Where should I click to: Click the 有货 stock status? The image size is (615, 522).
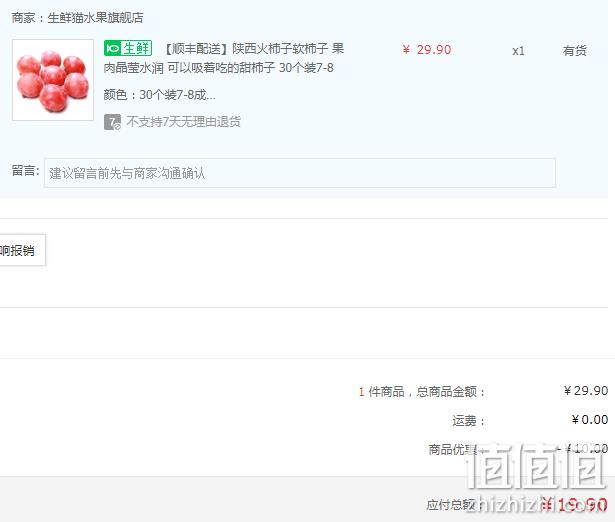click(x=575, y=51)
